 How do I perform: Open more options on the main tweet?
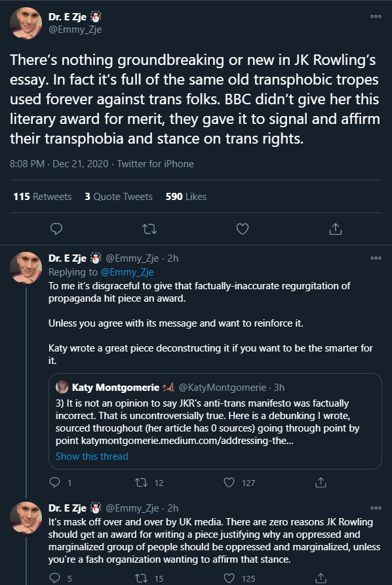(376, 16)
